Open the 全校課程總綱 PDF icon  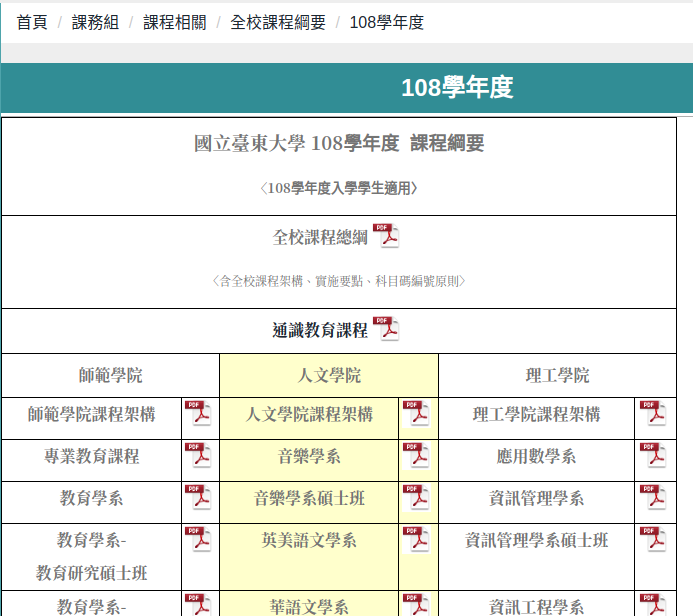point(386,236)
